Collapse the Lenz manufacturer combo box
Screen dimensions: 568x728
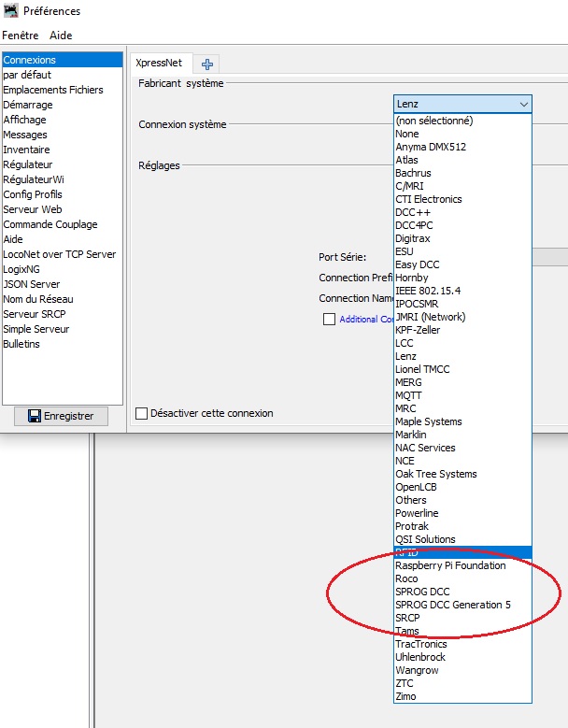[462, 104]
